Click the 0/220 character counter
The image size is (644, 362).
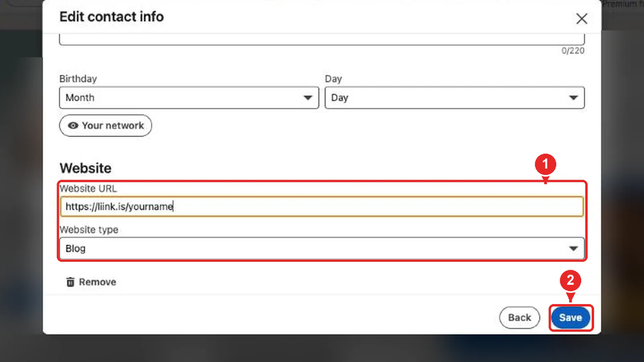tap(573, 51)
